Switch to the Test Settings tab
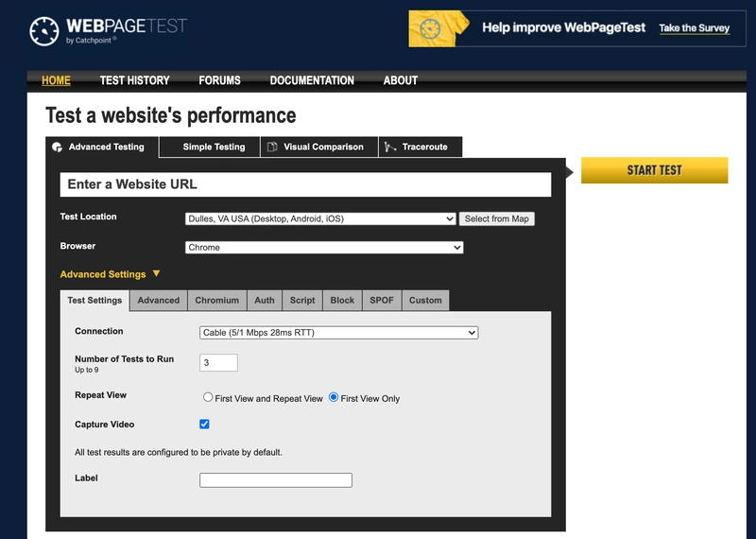Screen dimensions: 756x539 [x=94, y=301]
